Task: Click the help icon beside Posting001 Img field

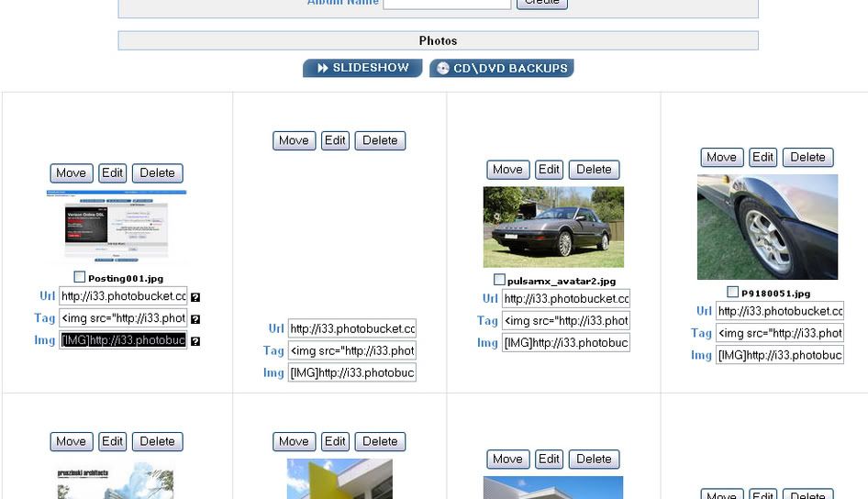Action: [195, 341]
